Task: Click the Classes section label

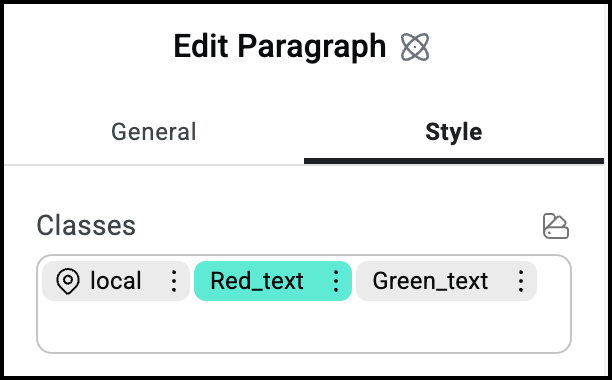Action: pyautogui.click(x=86, y=226)
